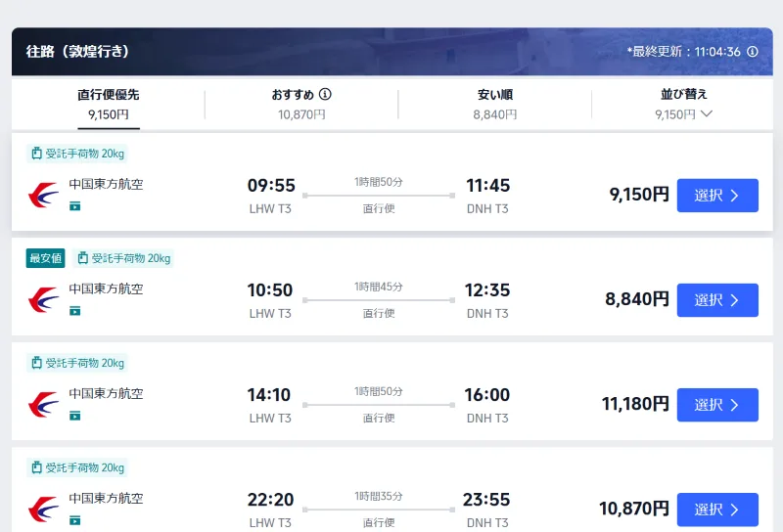This screenshot has height=532, width=783.
Task: Open the 並び替え sort dropdown
Action: (x=683, y=95)
